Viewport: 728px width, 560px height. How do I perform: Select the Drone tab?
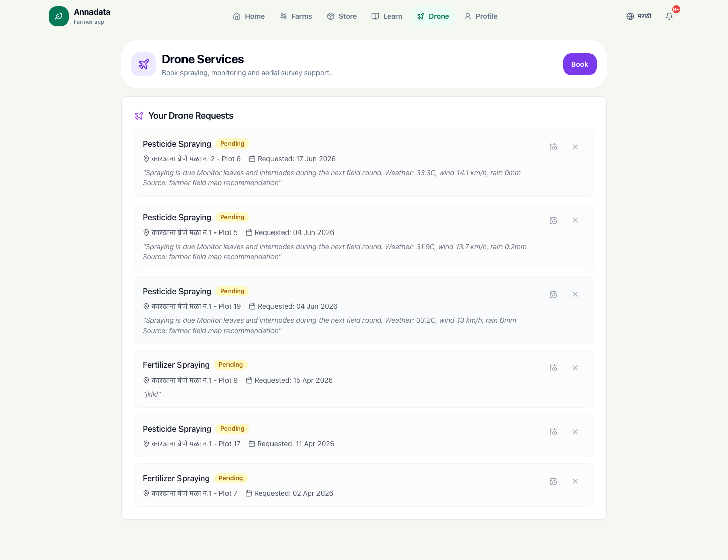point(433,16)
